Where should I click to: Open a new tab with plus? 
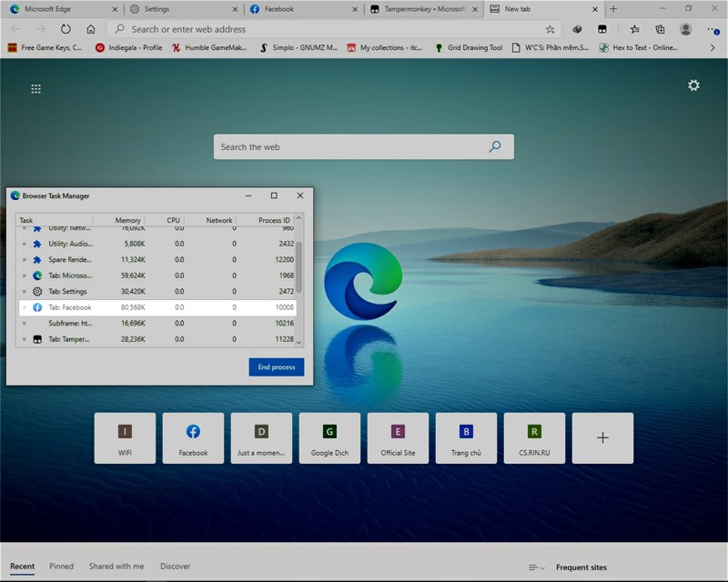(613, 9)
